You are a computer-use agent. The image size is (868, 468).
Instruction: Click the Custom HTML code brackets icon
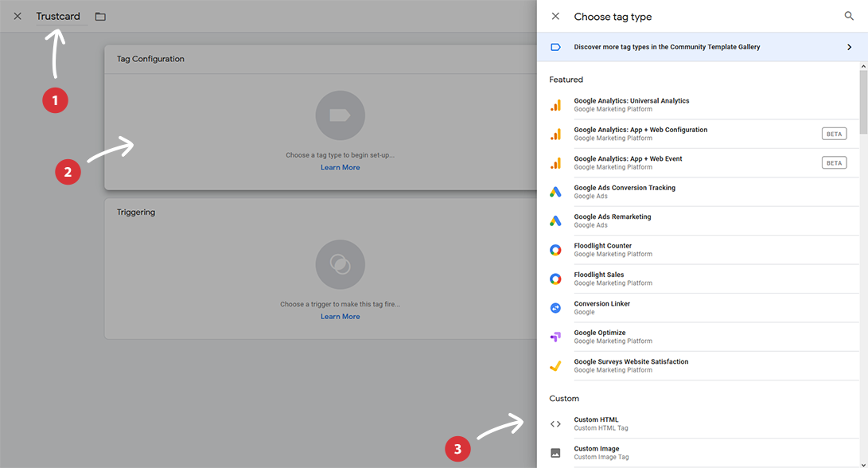pyautogui.click(x=556, y=424)
